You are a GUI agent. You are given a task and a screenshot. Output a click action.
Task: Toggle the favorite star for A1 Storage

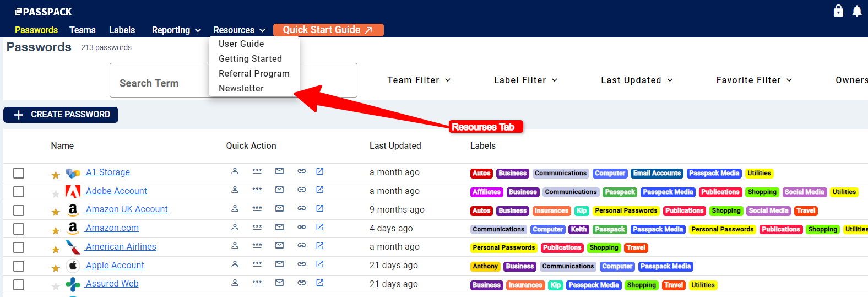(x=56, y=175)
